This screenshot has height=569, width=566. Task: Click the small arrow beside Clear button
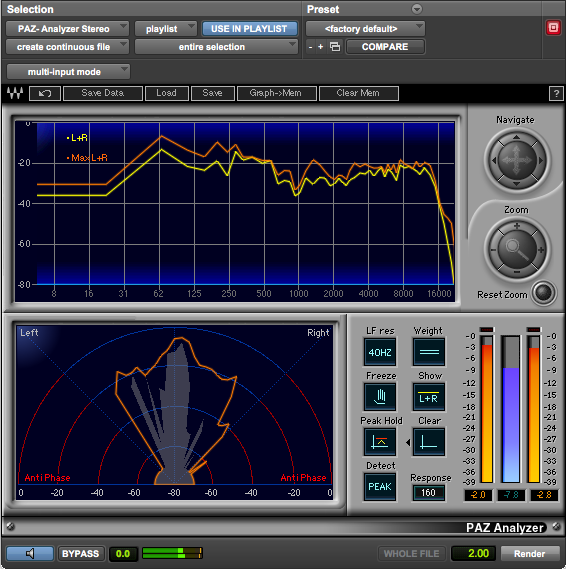pyautogui.click(x=408, y=442)
